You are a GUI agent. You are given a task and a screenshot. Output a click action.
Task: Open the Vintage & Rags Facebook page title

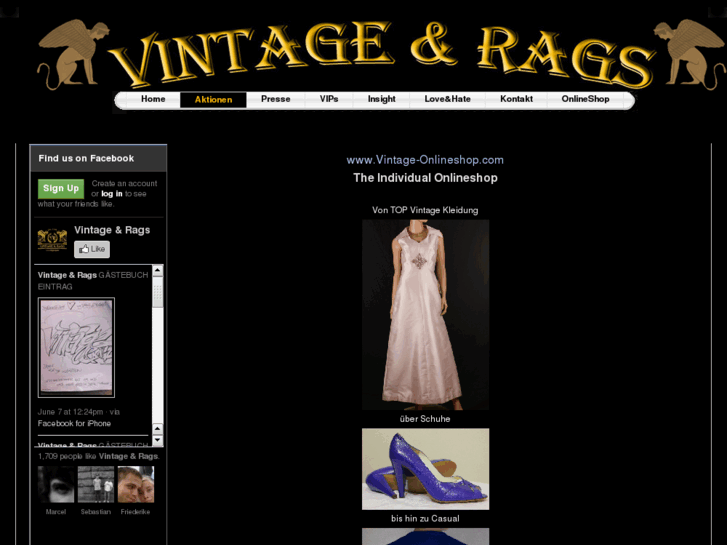(112, 230)
